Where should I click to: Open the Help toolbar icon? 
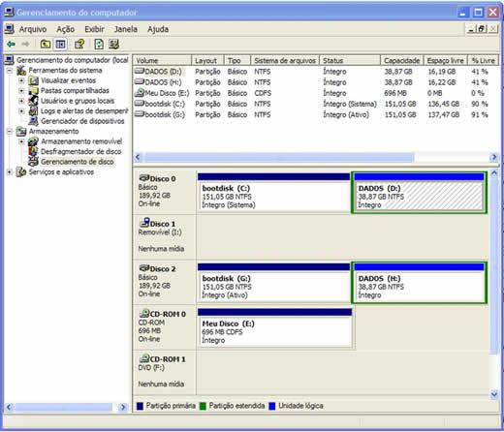pyautogui.click(x=79, y=44)
